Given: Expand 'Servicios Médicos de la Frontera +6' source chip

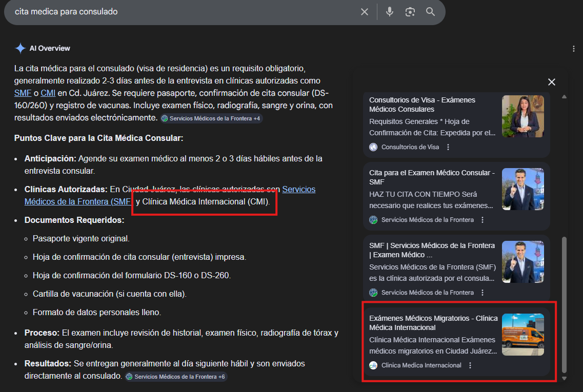Looking at the screenshot, I should tap(175, 377).
